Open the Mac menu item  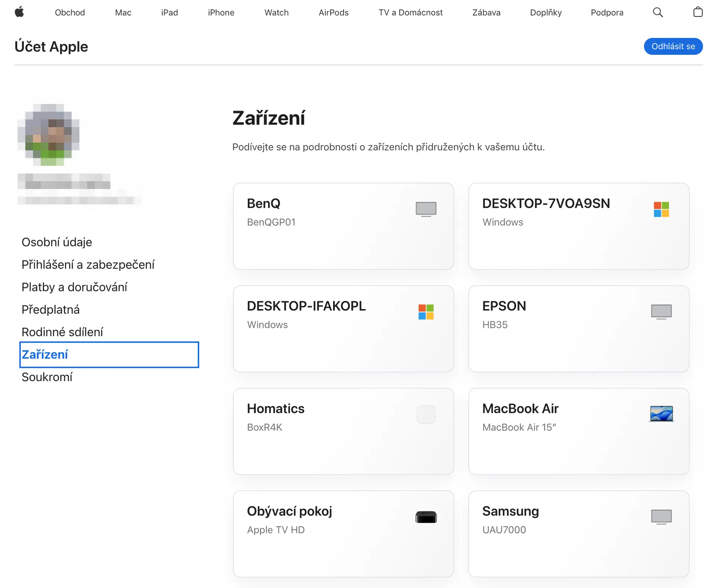coord(123,13)
